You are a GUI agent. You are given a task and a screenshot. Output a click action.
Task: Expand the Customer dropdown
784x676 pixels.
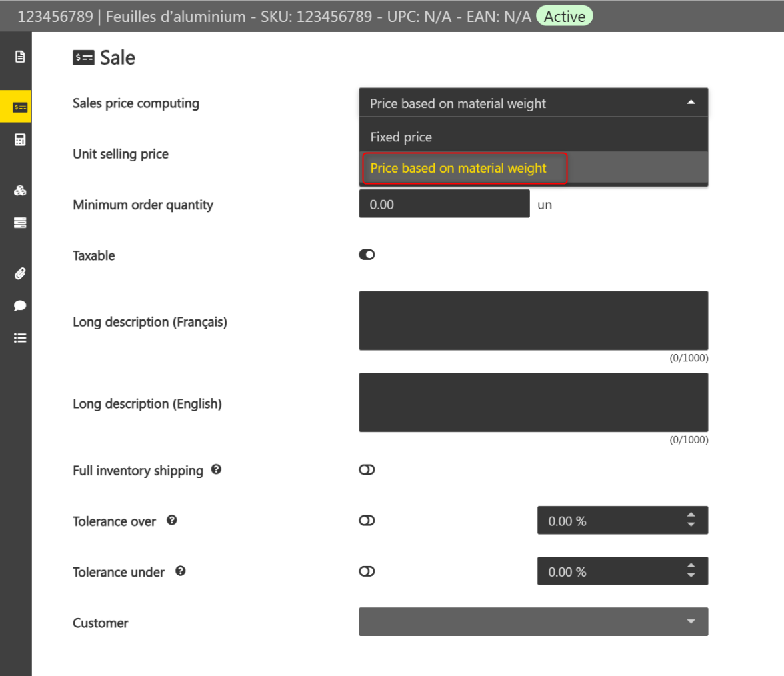click(691, 621)
